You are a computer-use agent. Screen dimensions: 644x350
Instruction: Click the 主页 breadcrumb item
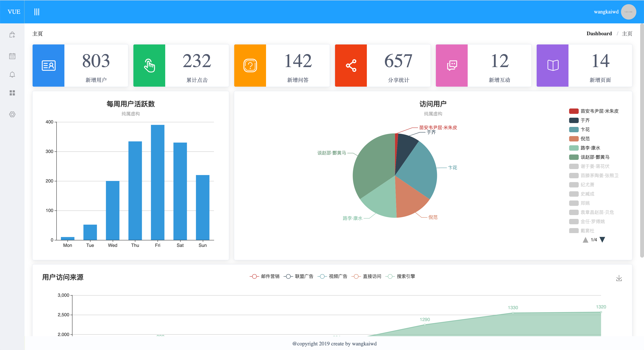[627, 34]
